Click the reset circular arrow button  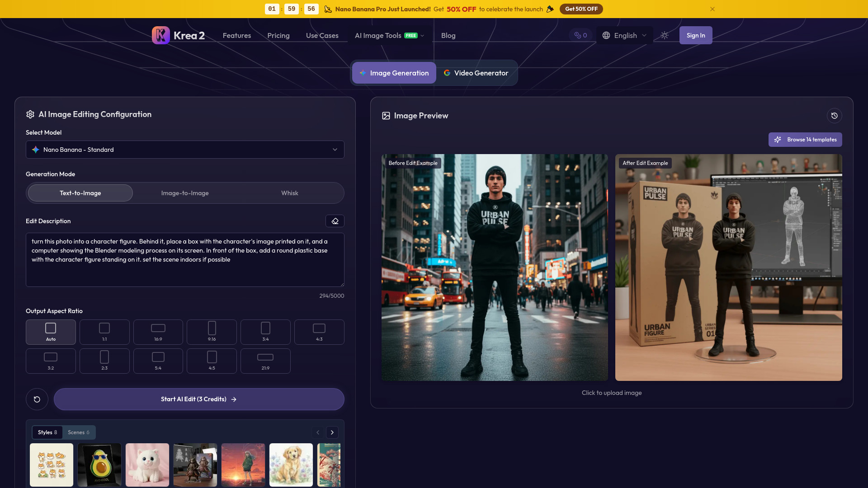(37, 399)
